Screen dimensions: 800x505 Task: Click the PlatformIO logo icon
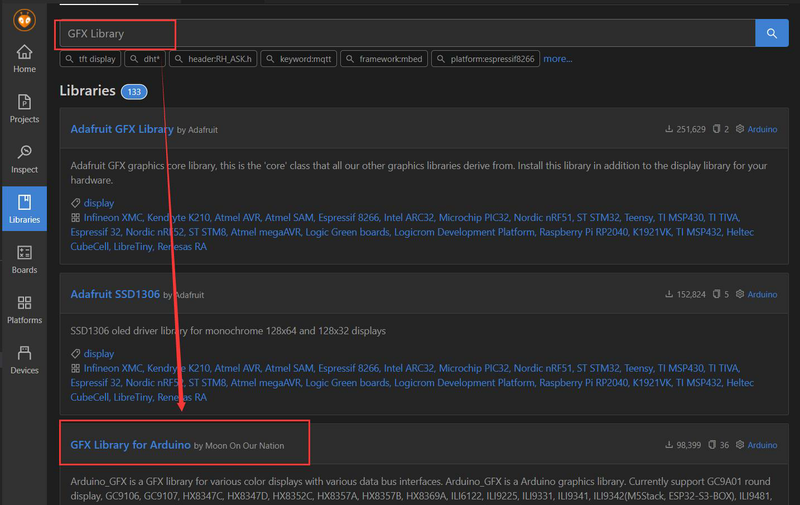[24, 19]
